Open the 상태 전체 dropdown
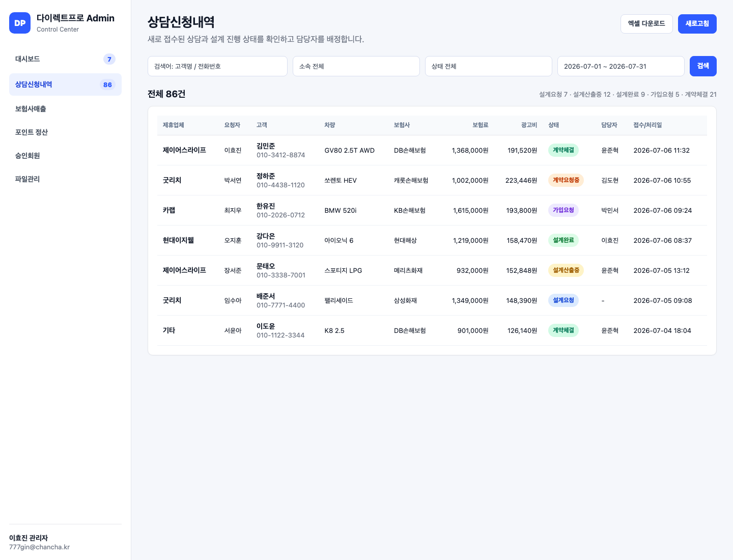733x560 pixels. click(489, 66)
